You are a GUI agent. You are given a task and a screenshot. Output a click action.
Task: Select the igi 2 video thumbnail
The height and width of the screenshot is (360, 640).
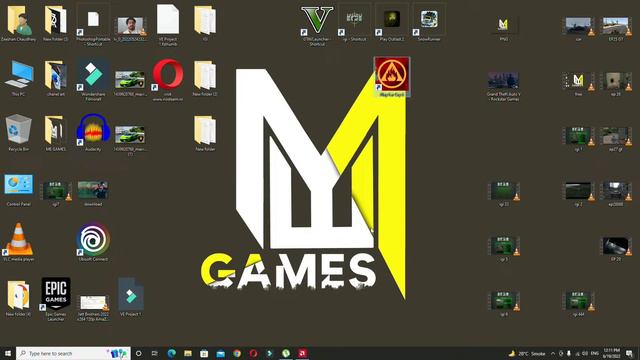click(x=578, y=193)
